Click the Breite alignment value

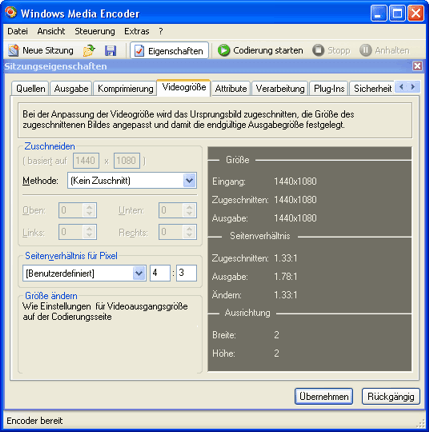tap(277, 335)
